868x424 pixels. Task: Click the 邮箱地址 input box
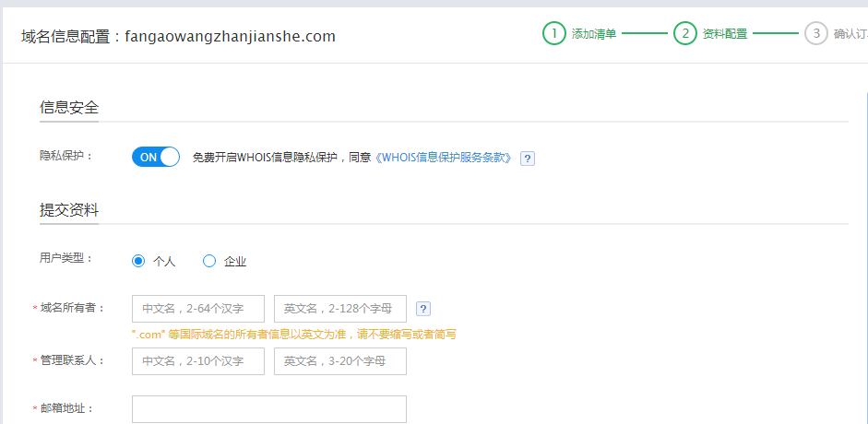[269, 408]
